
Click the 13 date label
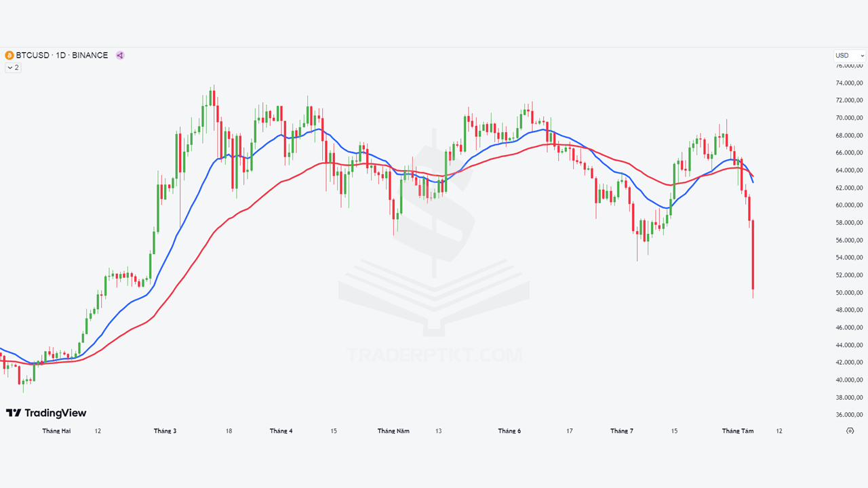pos(439,431)
